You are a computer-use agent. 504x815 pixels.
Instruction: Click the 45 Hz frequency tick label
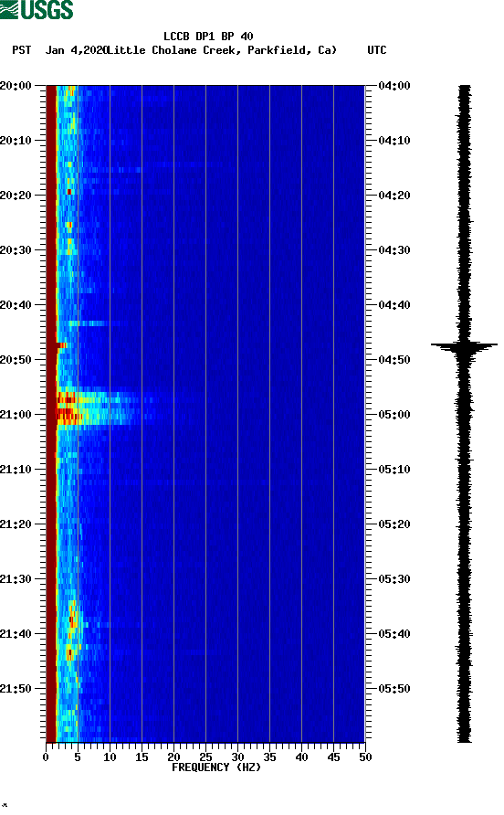click(333, 757)
